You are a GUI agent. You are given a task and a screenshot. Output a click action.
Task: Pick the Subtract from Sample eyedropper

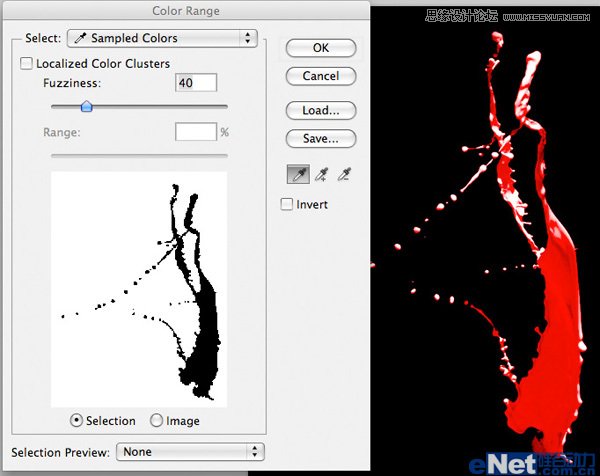(346, 175)
